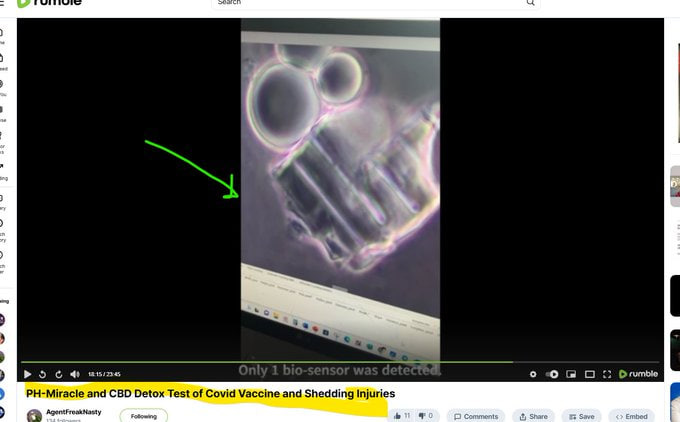Click the 18:15 / 23:45 time display
The image size is (680, 422).
pyautogui.click(x=104, y=374)
